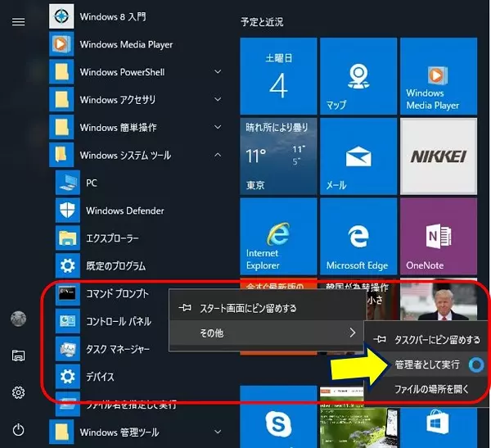Expand the Windows 管理ツール chevron

[218, 432]
